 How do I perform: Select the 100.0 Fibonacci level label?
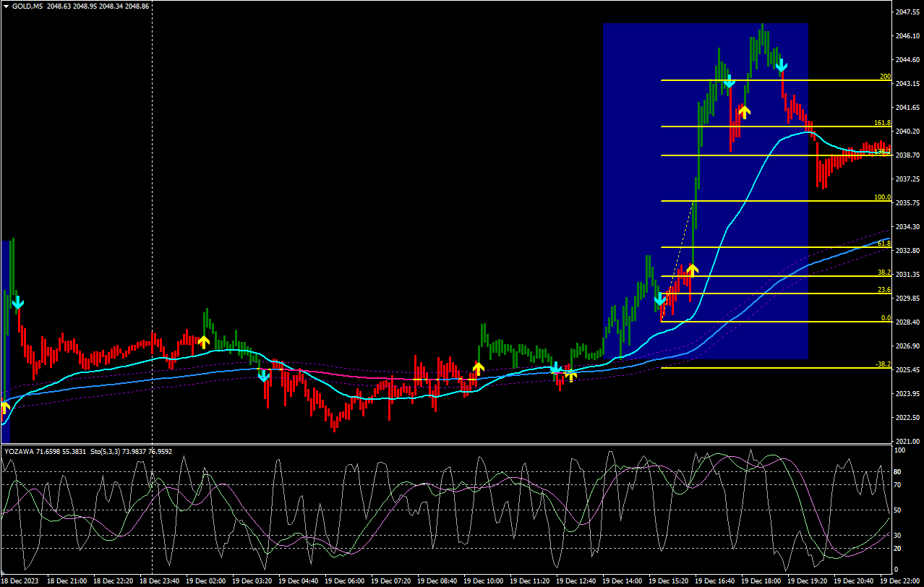click(882, 197)
